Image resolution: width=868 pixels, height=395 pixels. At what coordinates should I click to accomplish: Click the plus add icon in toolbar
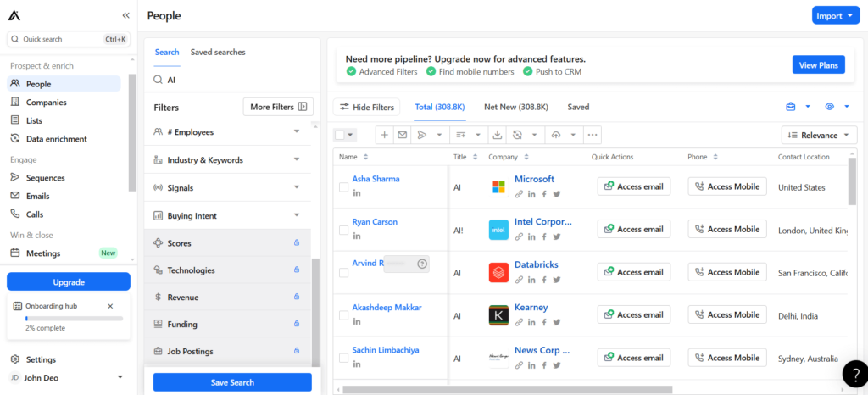pyautogui.click(x=383, y=135)
